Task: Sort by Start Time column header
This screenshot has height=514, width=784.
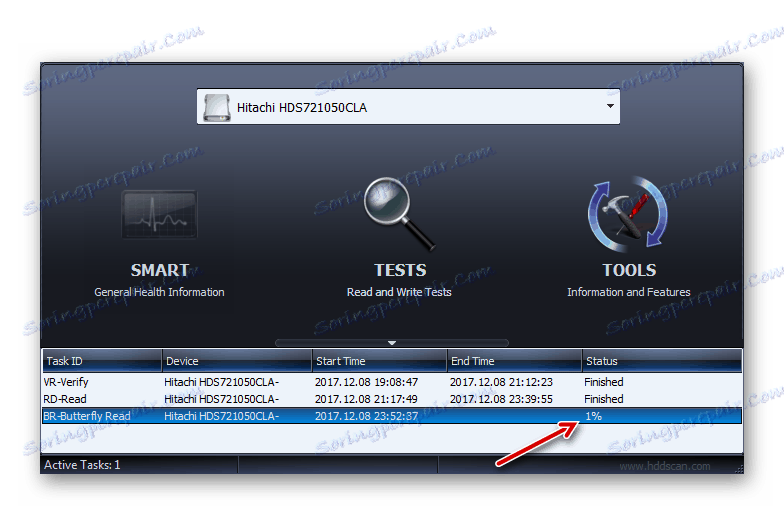Action: point(380,360)
